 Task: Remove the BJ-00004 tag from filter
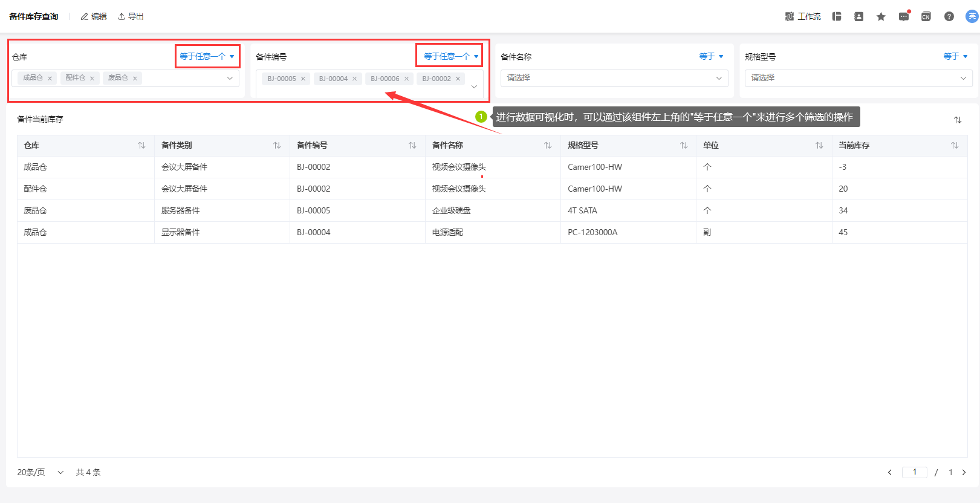coord(354,79)
